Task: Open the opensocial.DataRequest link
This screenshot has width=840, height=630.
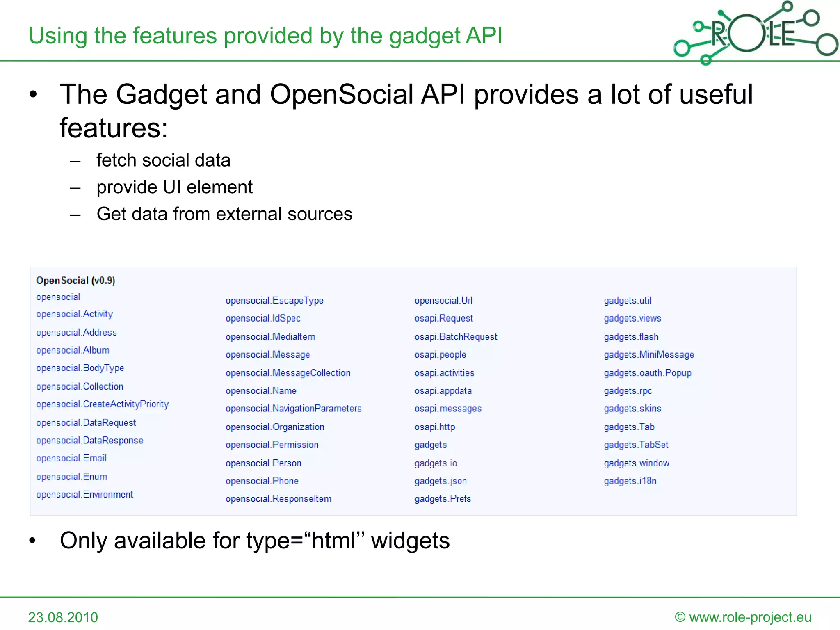Action: [86, 422]
